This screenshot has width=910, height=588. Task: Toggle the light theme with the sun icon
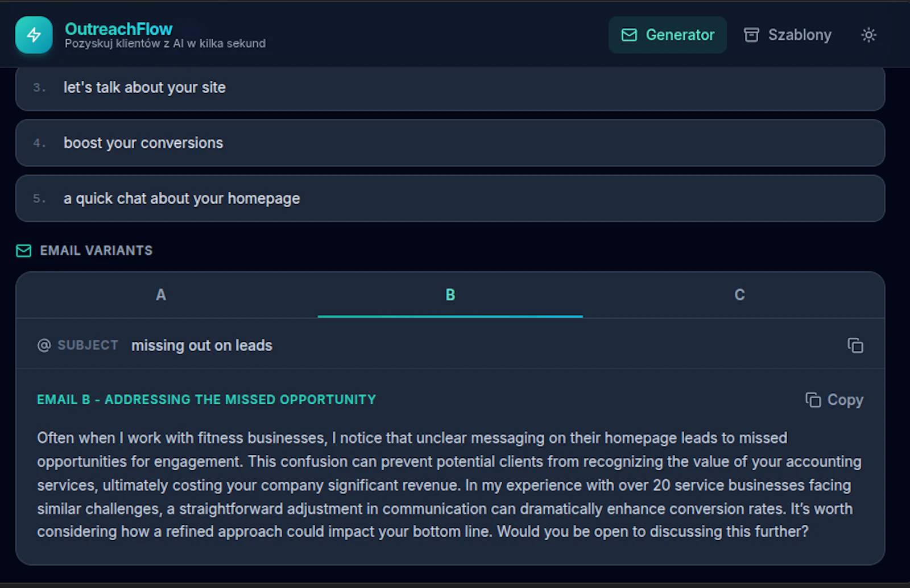pyautogui.click(x=868, y=35)
